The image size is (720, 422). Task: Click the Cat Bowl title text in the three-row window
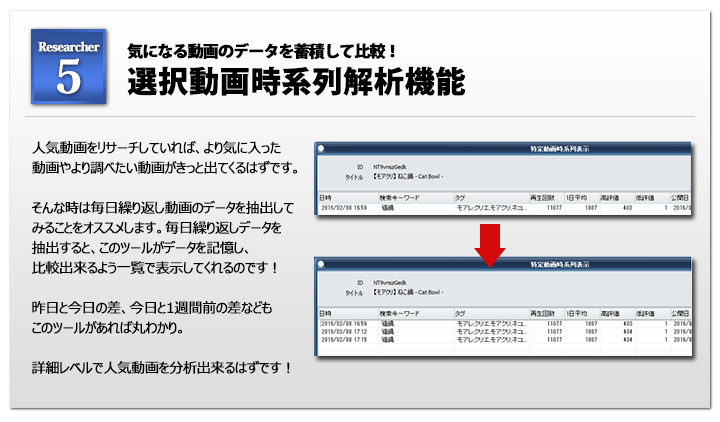(x=408, y=292)
